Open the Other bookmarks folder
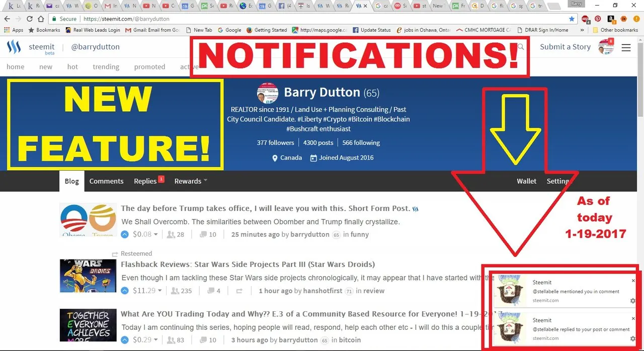Viewport: 644px width, 351px height. pos(615,30)
